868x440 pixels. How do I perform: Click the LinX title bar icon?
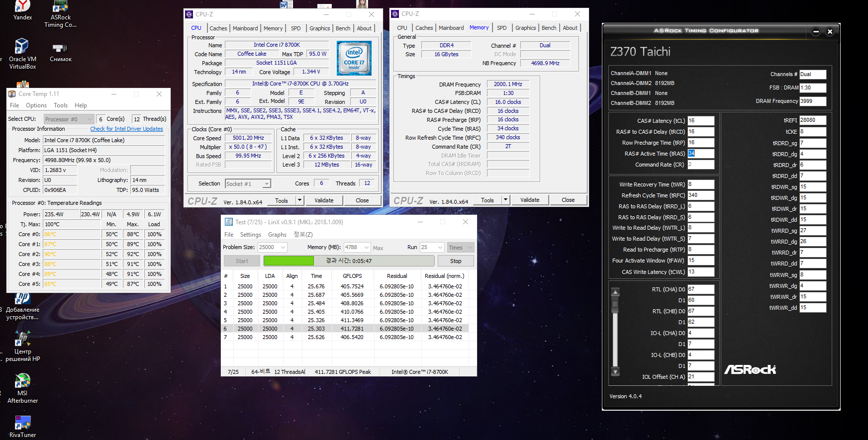coord(229,222)
